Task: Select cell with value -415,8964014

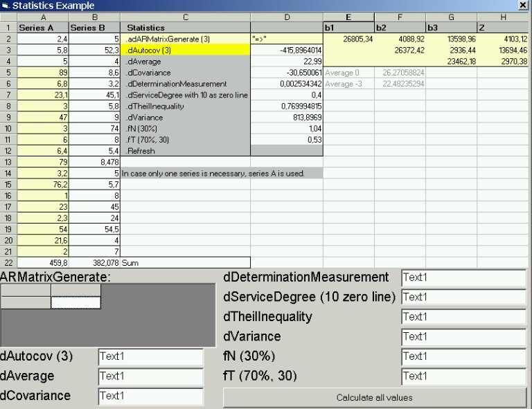Action: [x=287, y=50]
